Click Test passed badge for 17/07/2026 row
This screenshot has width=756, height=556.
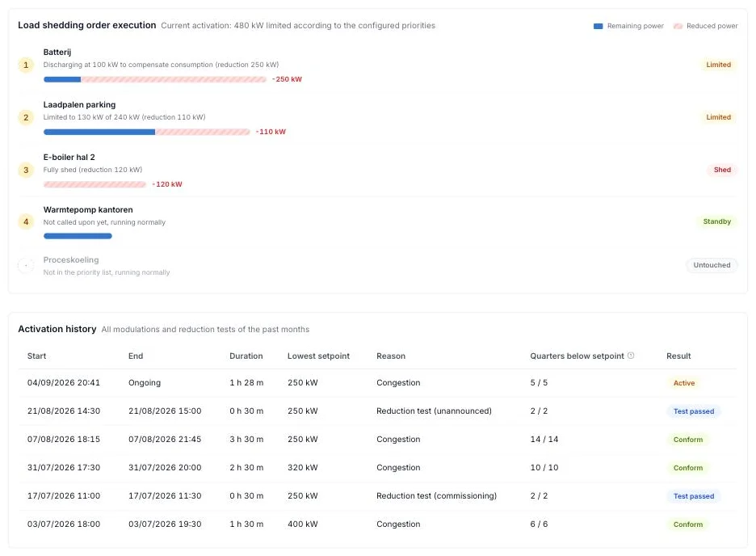click(694, 496)
